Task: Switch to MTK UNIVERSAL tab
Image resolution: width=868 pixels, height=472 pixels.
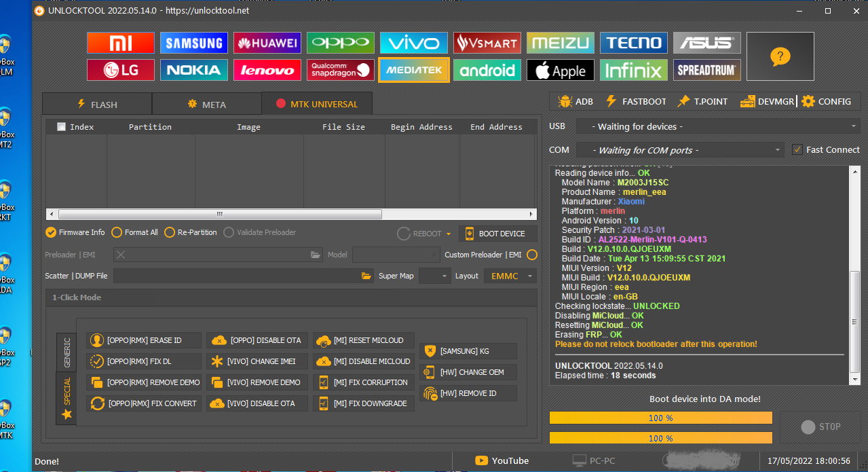Action: (x=317, y=103)
